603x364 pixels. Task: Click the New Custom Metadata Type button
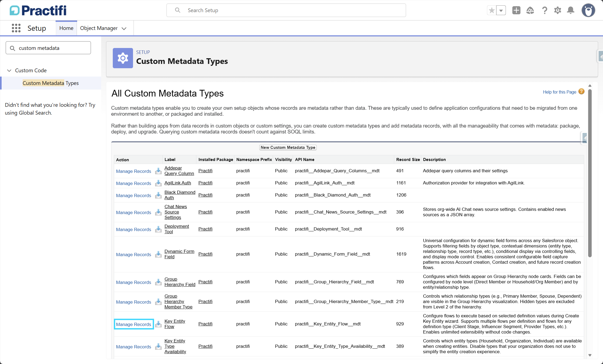[x=288, y=147]
